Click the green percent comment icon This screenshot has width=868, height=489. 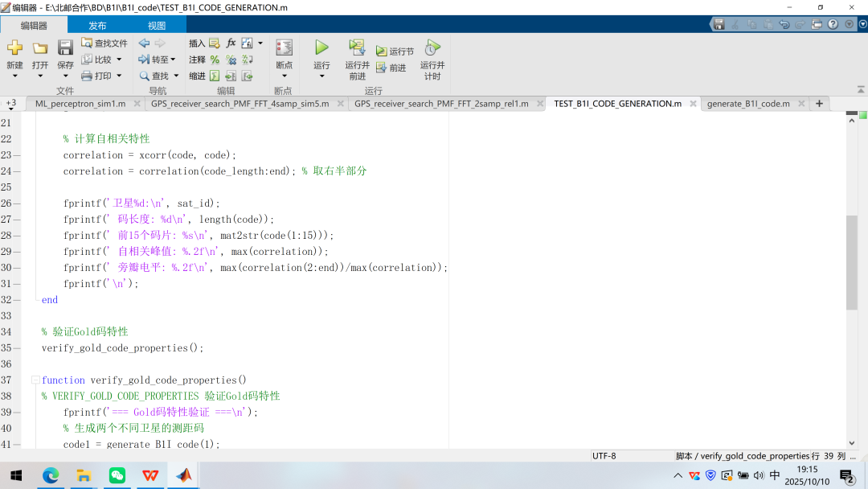tap(215, 60)
